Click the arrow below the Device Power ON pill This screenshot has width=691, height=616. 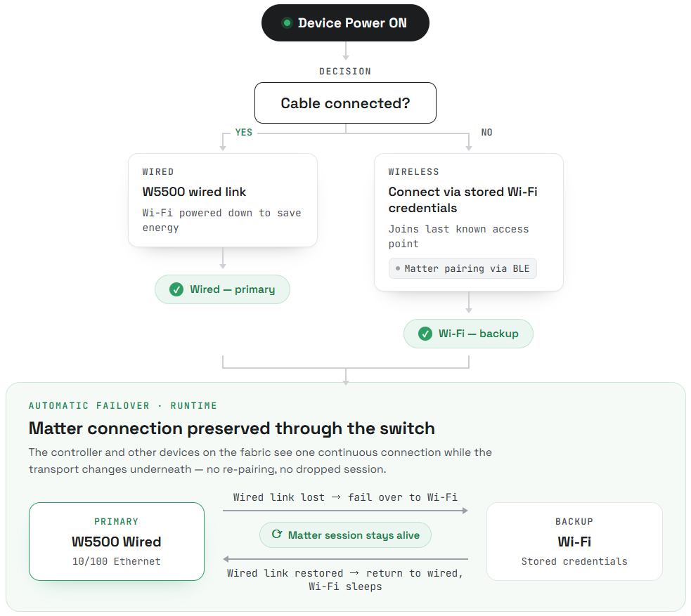[346, 51]
